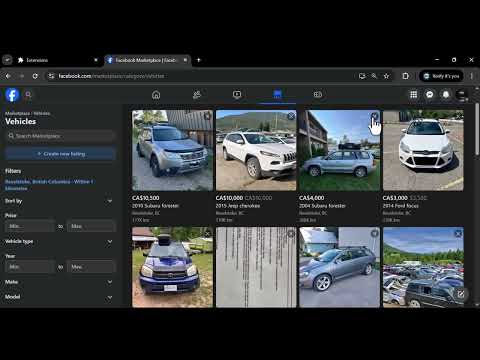The width and height of the screenshot is (480, 360).
Task: Open the 2014 Ford Focus listing title
Action: click(x=400, y=206)
